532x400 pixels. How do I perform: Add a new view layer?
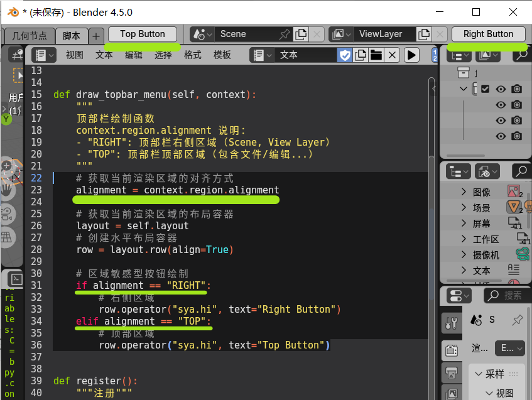[x=424, y=35]
